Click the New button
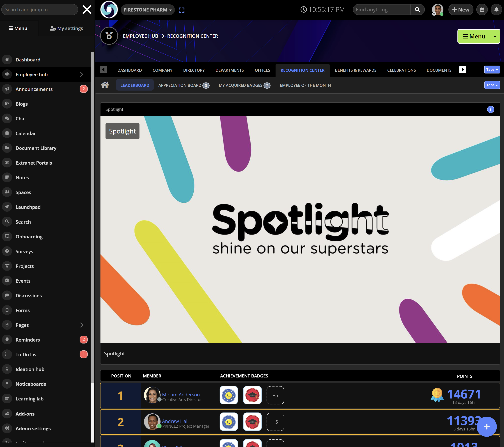The image size is (504, 447). pyautogui.click(x=461, y=10)
